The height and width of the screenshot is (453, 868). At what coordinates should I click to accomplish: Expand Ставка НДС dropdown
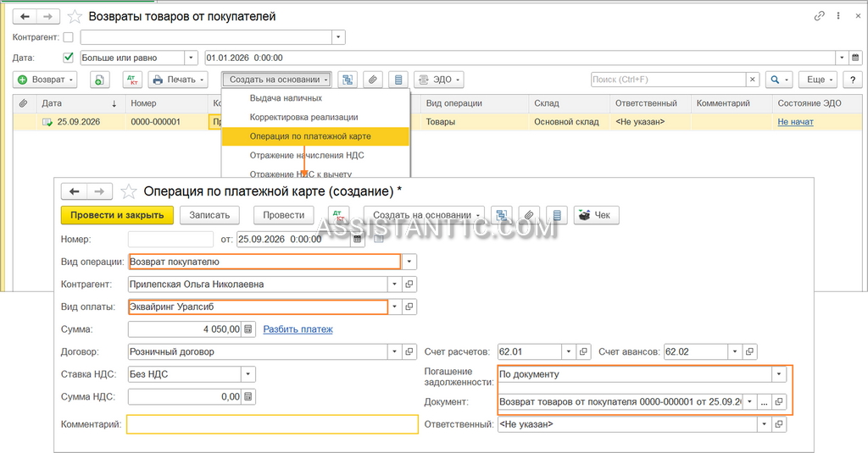(248, 374)
